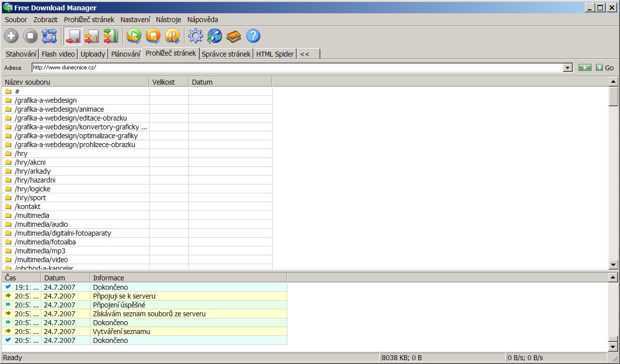Select the /hry/hazardni folder

[x=137, y=180]
